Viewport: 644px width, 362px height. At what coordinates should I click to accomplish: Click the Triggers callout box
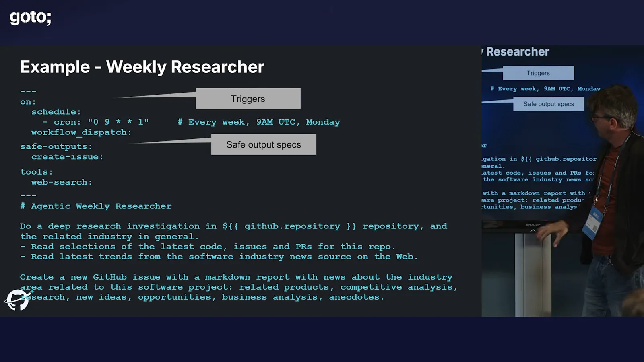248,99
